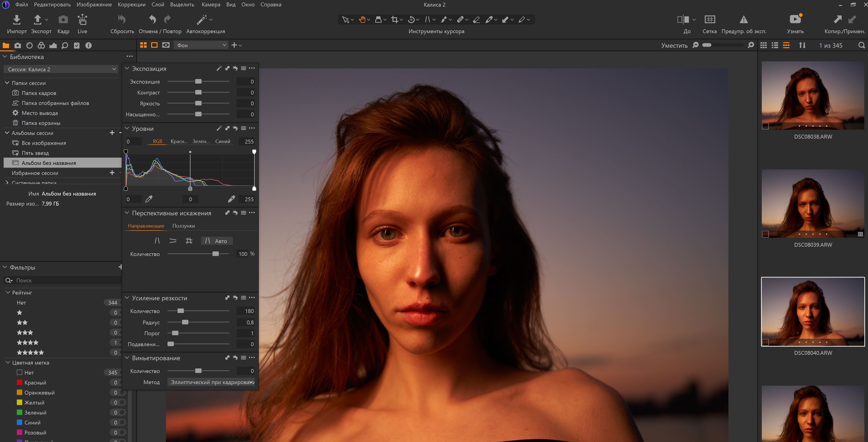The width and height of the screenshot is (868, 442).
Task: Select Альбом без названия in the library
Action: click(63, 163)
